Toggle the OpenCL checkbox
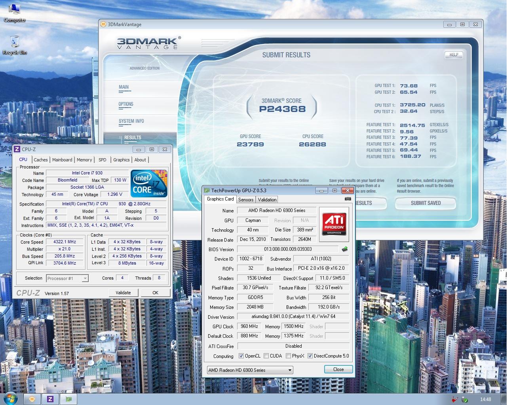 coord(241,356)
